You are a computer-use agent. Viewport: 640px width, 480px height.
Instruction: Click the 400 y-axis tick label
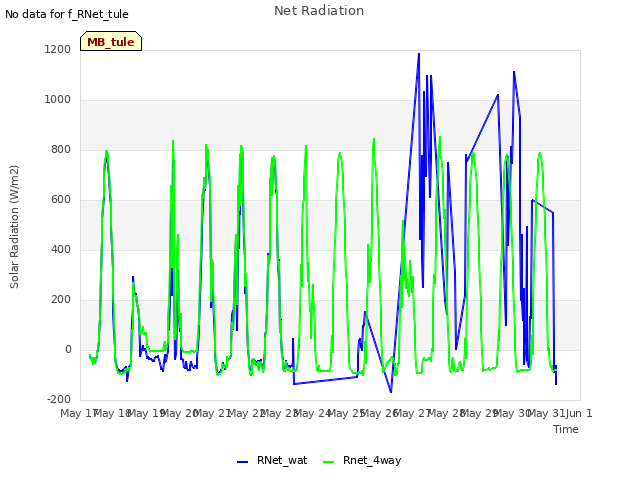(x=61, y=249)
